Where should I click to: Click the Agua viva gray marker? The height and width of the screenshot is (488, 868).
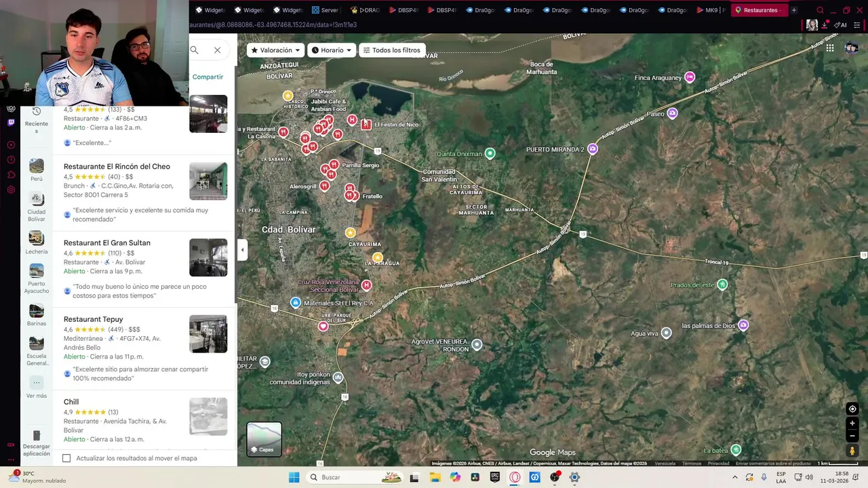tap(667, 333)
